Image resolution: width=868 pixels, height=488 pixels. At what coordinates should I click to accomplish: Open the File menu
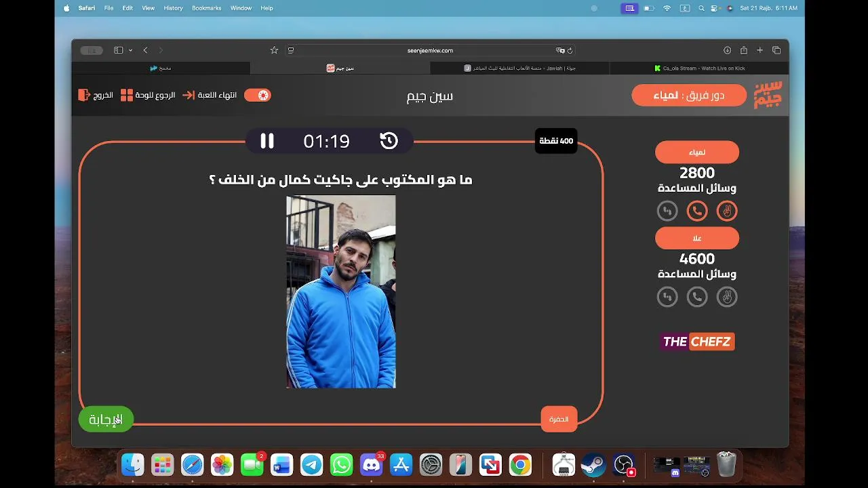tap(108, 8)
